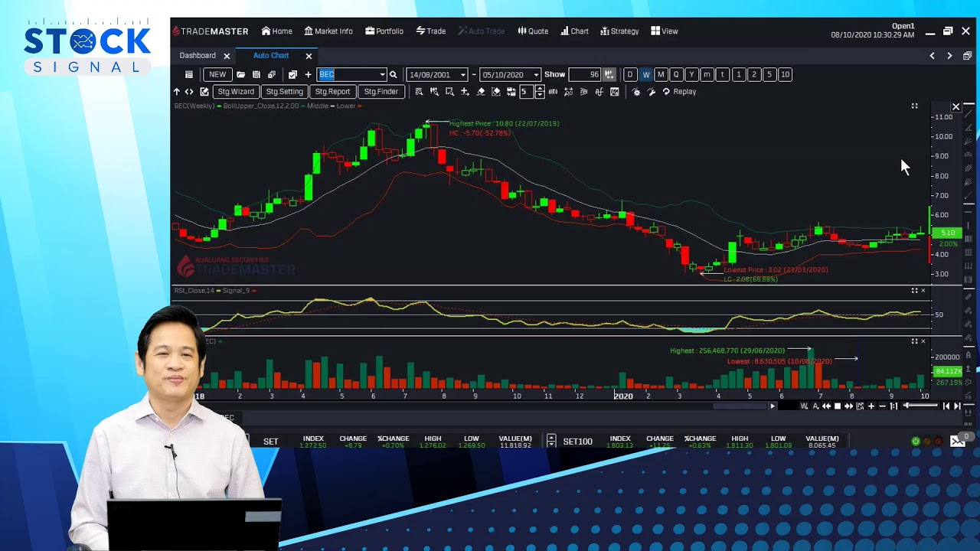Zoom in chart with bottom plus
The height and width of the screenshot is (551, 980).
tap(871, 406)
